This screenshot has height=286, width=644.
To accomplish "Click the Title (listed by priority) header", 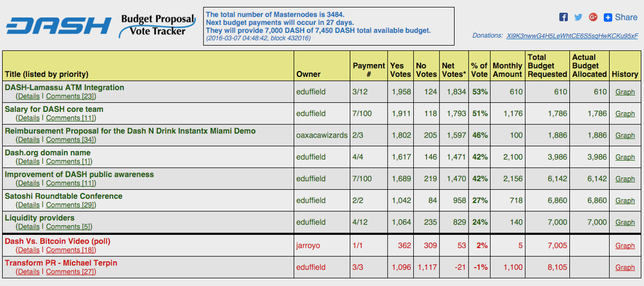I will [47, 74].
